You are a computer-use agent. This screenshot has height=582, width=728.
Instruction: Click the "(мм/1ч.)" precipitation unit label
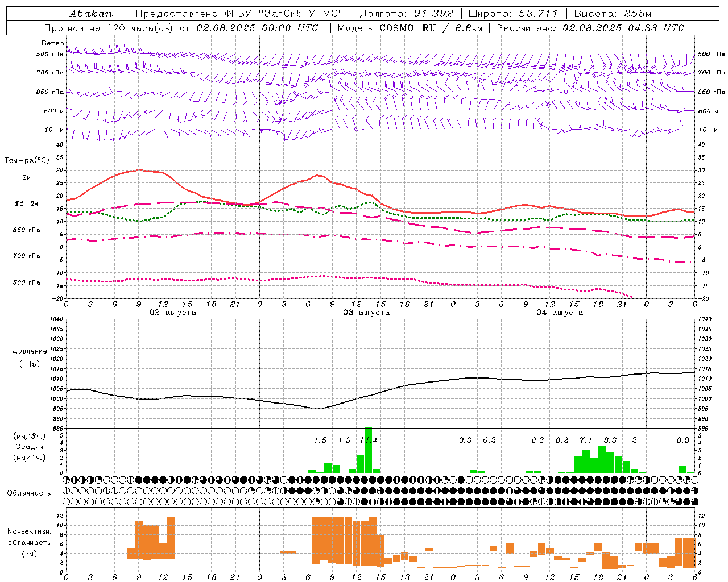30,458
